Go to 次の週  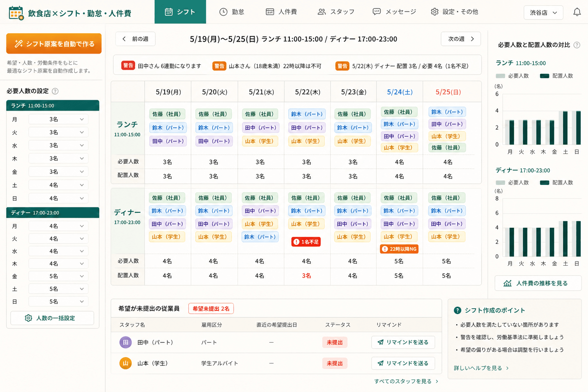461,39
